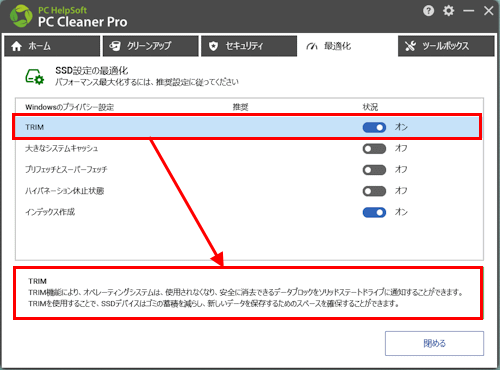Select the 最適化 tab

347,46
